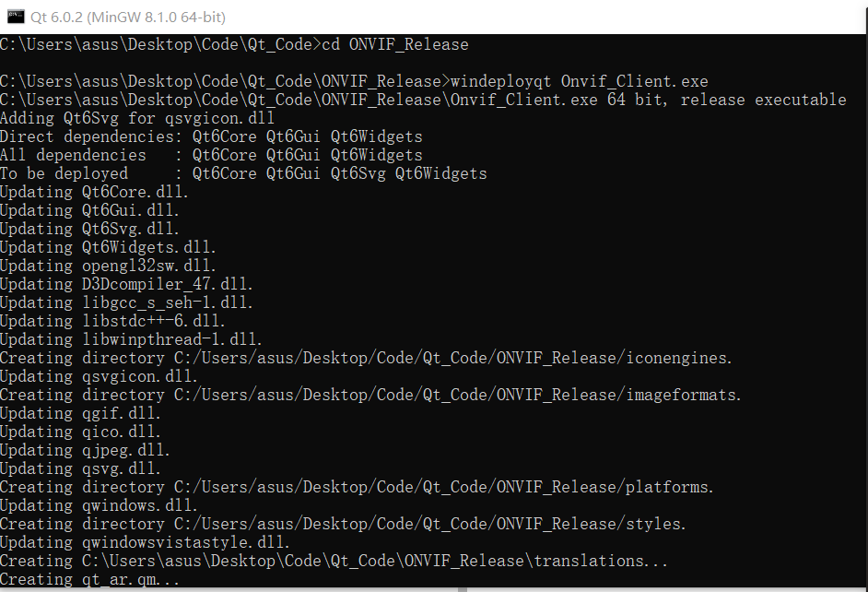This screenshot has height=592, width=868.
Task: Click line 'Updating libwinpthread-1.dll.'
Action: 131,339
